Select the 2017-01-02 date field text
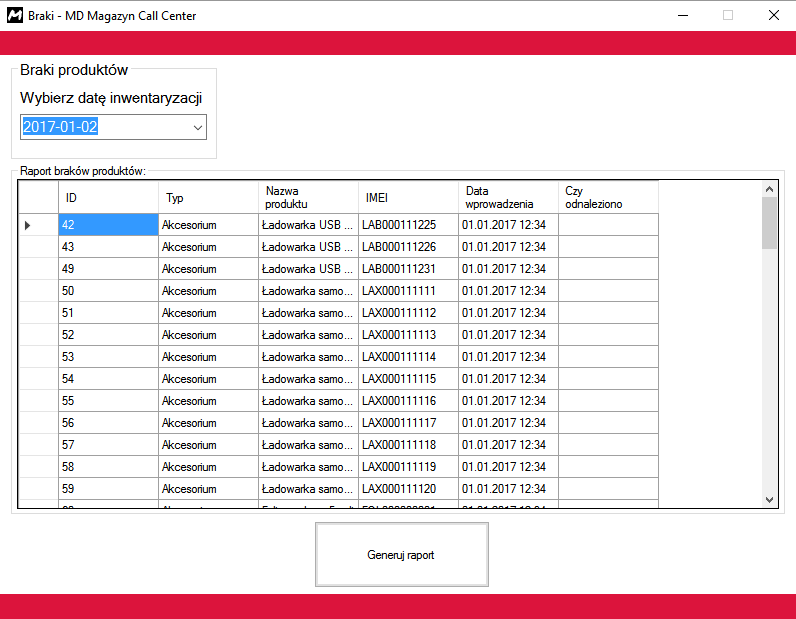 click(60, 127)
